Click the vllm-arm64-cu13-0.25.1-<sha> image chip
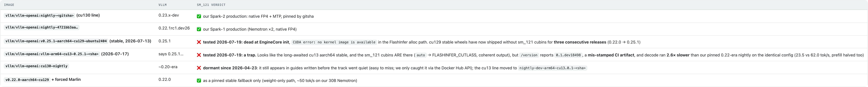868x87 pixels. point(52,54)
